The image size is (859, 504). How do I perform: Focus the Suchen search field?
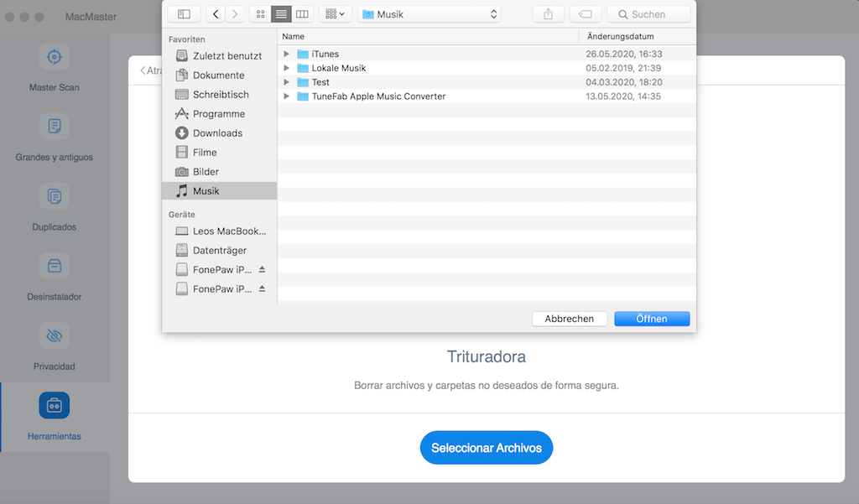pos(648,14)
